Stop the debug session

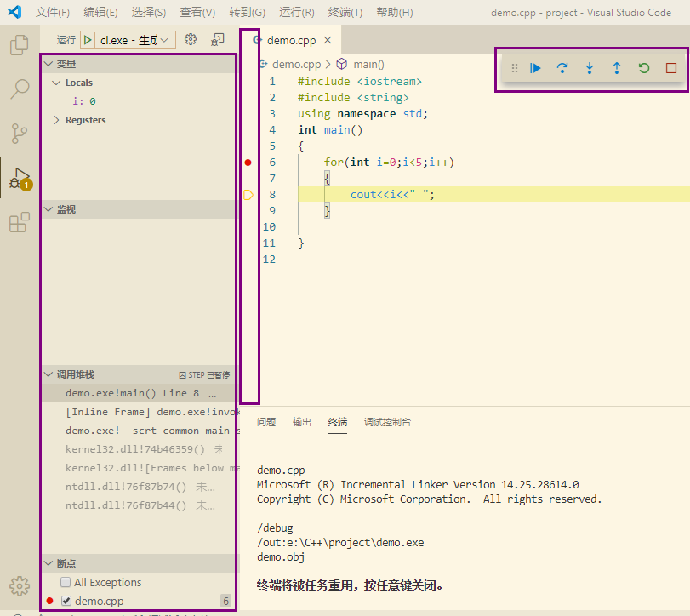click(x=671, y=68)
